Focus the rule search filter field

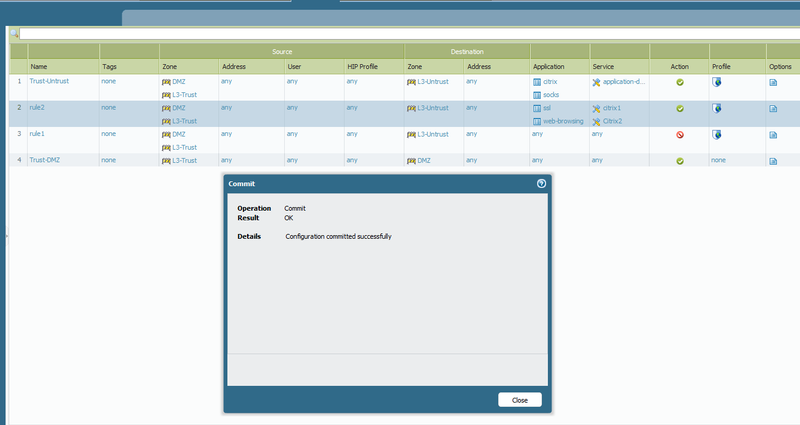pos(409,34)
